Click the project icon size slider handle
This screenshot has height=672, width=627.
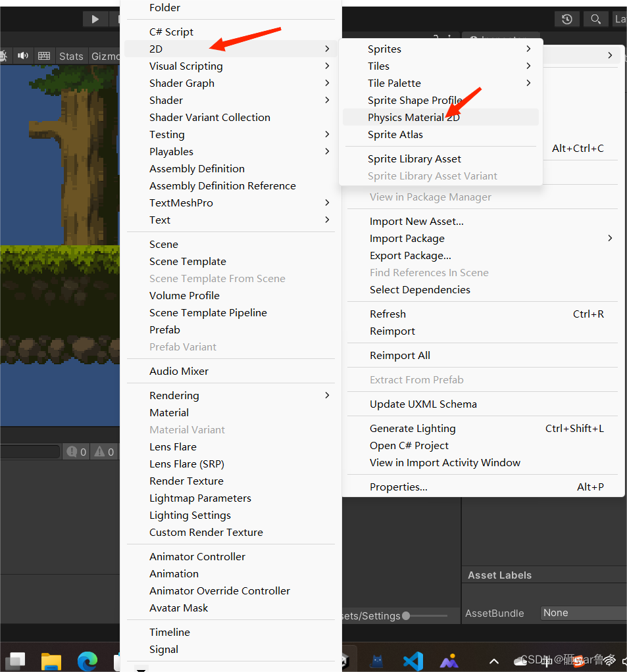[406, 616]
